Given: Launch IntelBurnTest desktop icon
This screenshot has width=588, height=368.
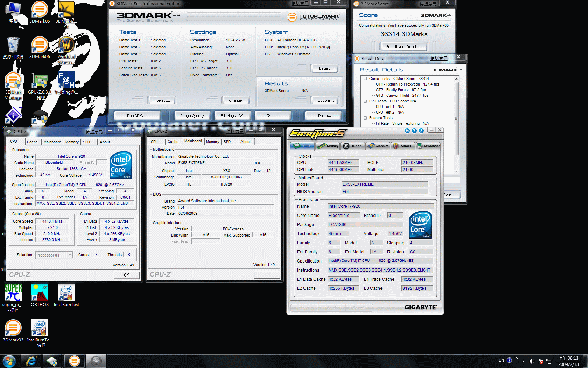Looking at the screenshot, I should pos(66,295).
